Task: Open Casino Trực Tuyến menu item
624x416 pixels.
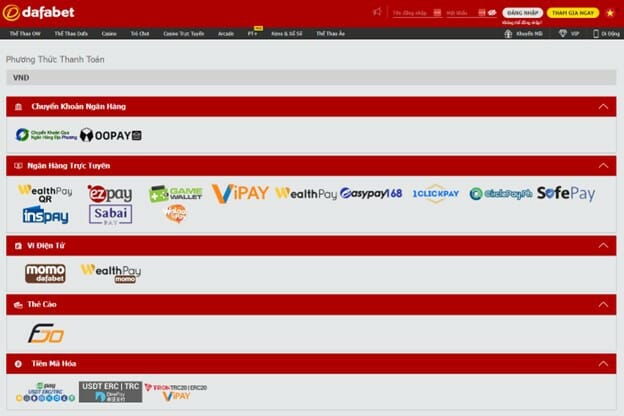Action: 184,34
